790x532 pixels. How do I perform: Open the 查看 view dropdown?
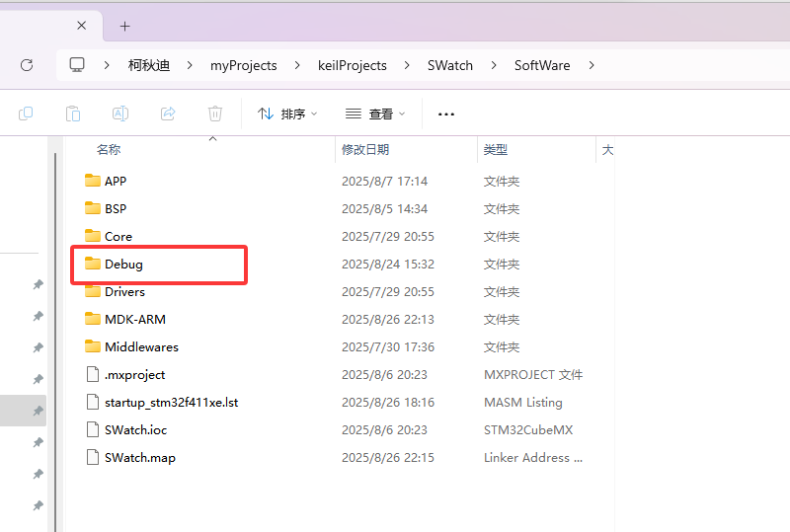[375, 114]
